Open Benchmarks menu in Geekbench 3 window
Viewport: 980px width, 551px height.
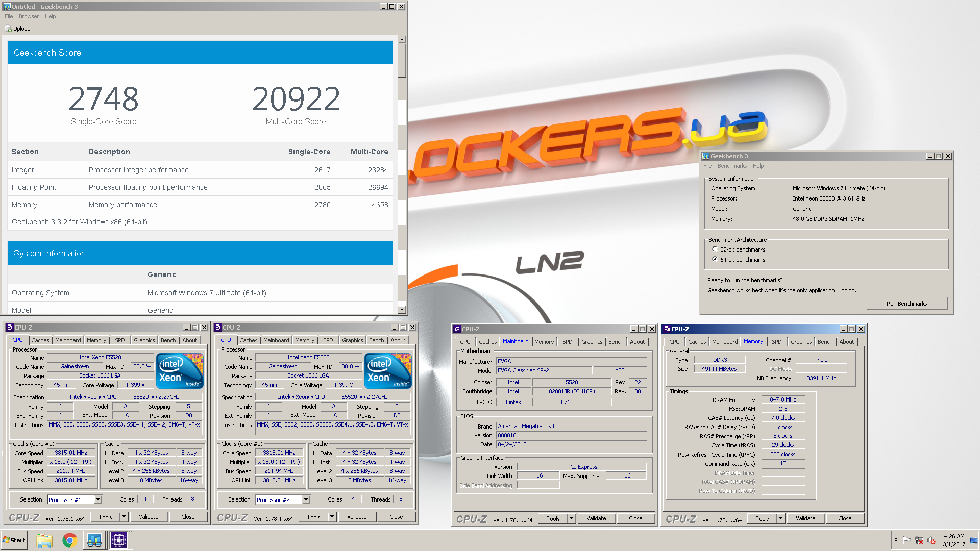(732, 166)
